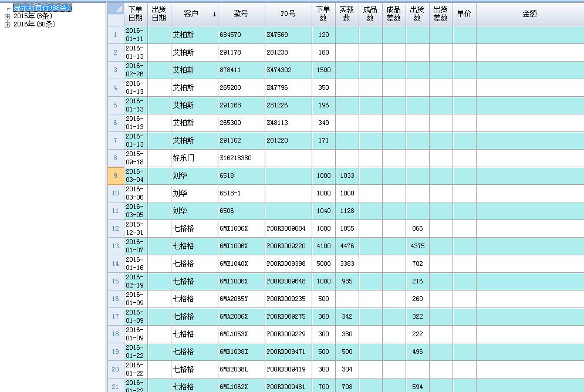
Task: Select row header number 16
Action: 116,299
